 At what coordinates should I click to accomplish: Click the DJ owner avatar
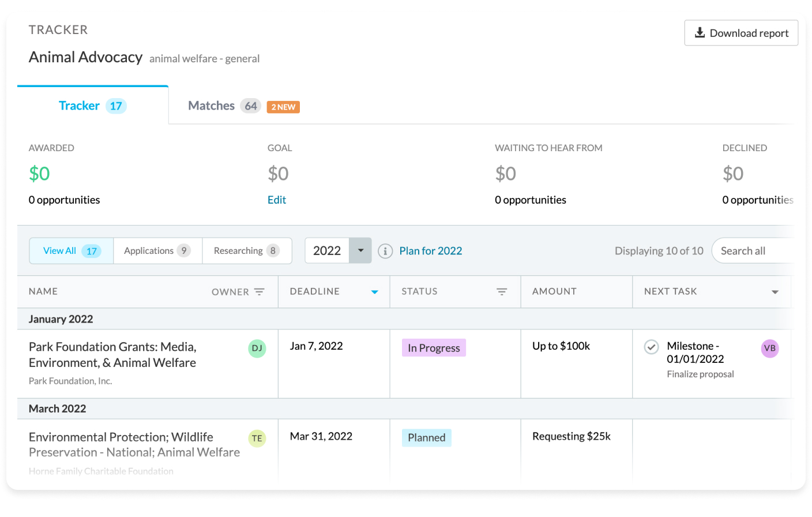click(257, 349)
